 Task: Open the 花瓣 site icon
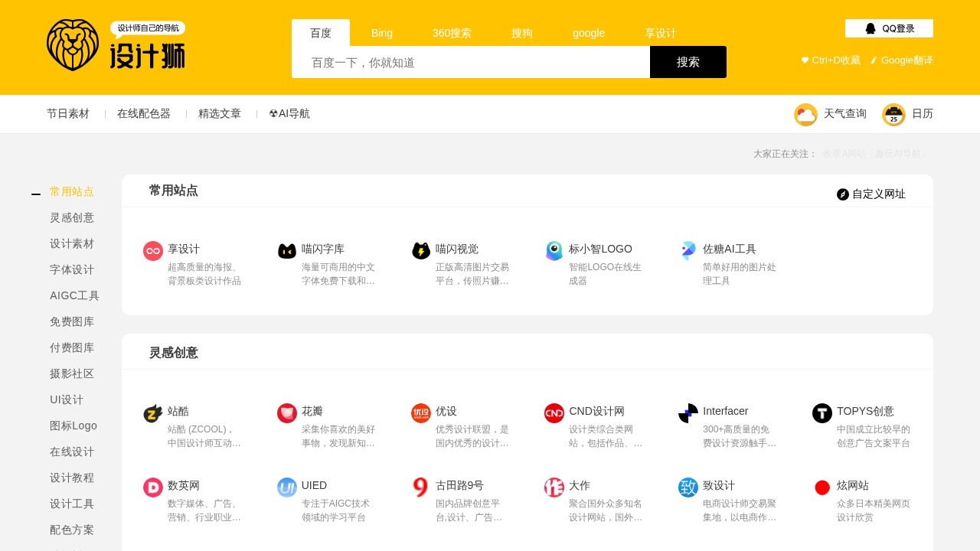[286, 412]
